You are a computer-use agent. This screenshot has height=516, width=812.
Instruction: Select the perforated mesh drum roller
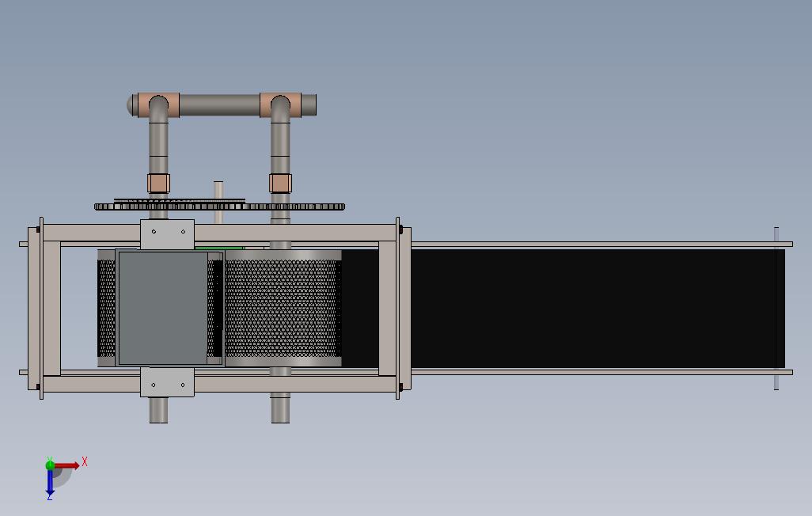point(283,308)
